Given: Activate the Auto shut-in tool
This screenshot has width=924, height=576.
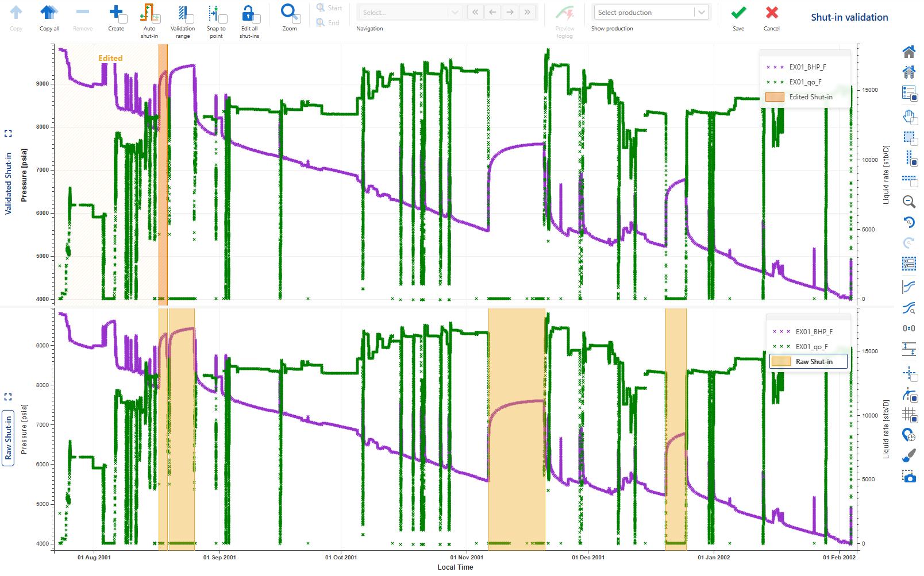Looking at the screenshot, I should pos(149,14).
